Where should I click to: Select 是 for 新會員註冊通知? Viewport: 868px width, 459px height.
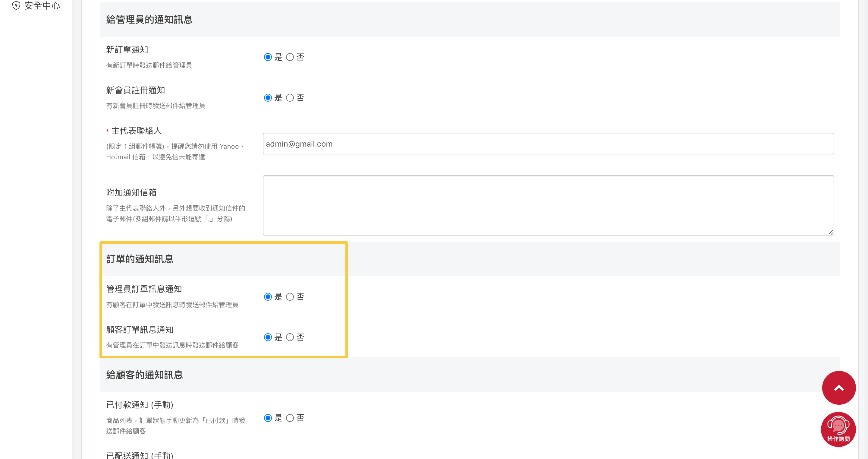[268, 98]
